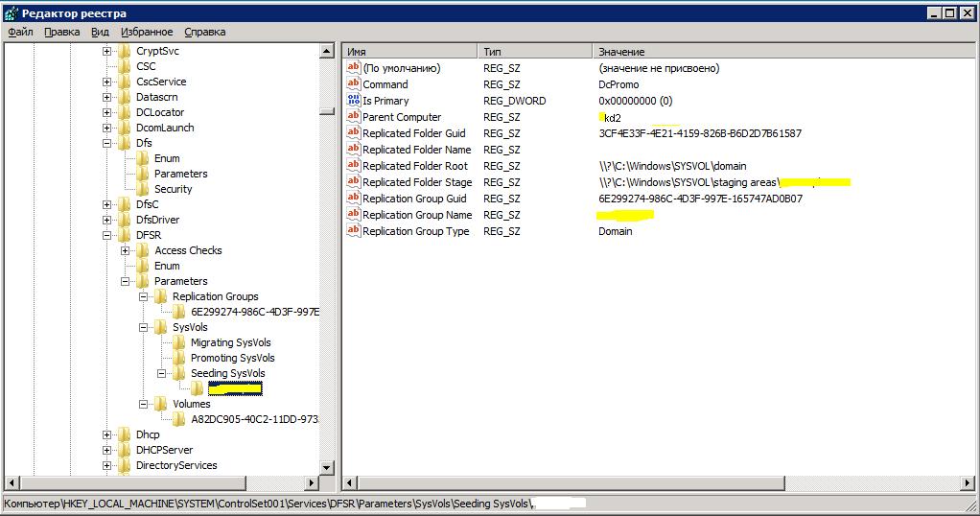Click the tree pane scroll left arrow
The image size is (980, 516).
12,482
